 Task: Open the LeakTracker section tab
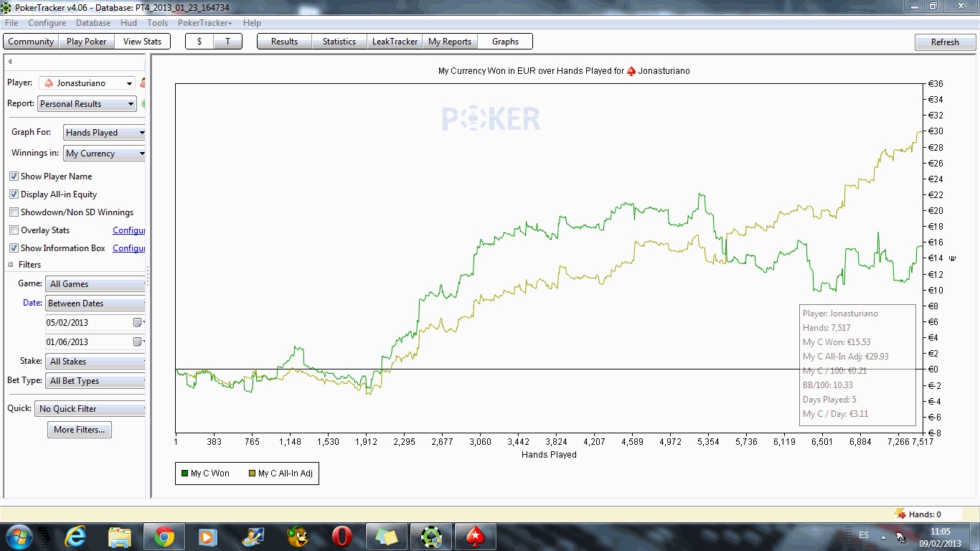point(395,42)
